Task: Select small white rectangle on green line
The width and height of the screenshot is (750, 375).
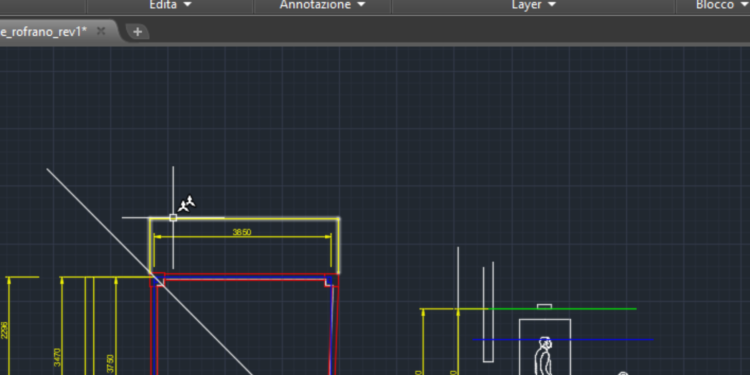Action: [x=544, y=307]
